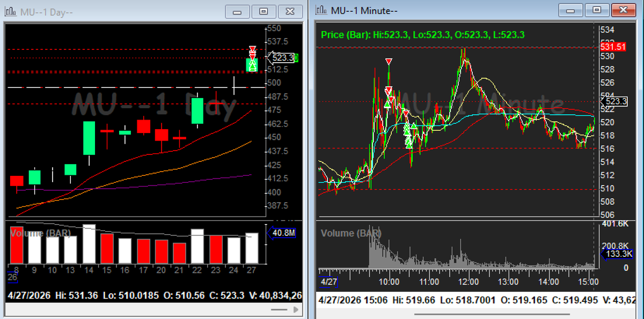Click the white volume bar for April 14
This screenshot has height=319, width=644.
point(89,243)
